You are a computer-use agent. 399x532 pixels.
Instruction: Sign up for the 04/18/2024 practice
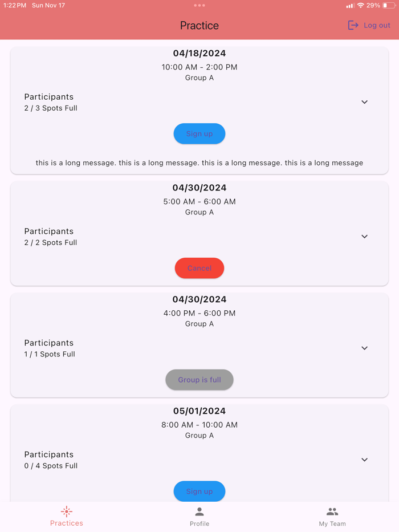[199, 133]
